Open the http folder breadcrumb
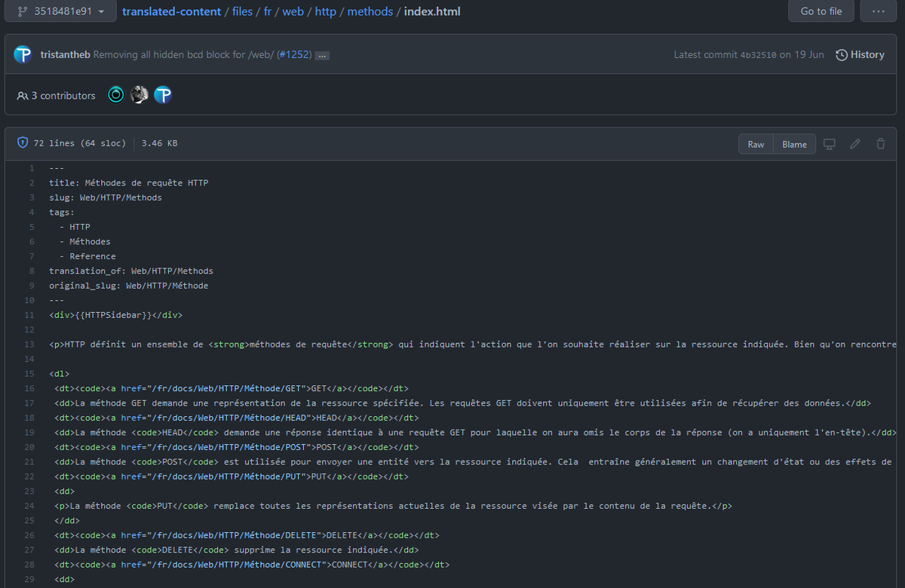 coord(326,11)
